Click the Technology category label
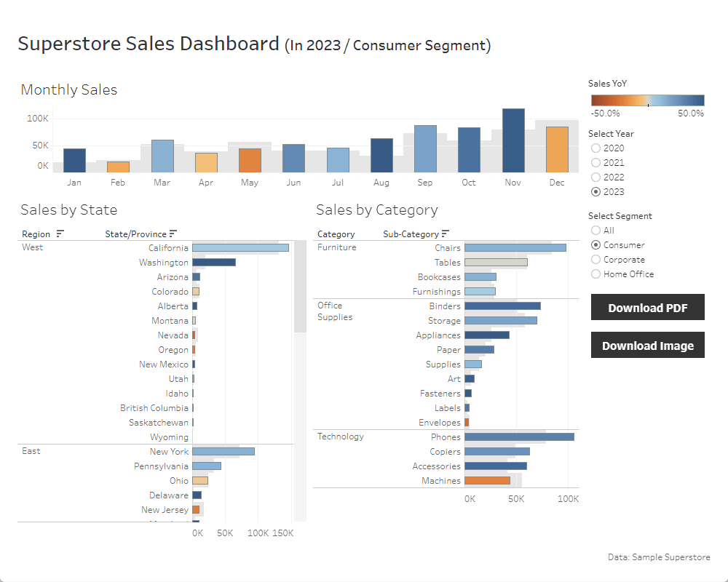Viewport: 728px width, 582px height. (341, 436)
